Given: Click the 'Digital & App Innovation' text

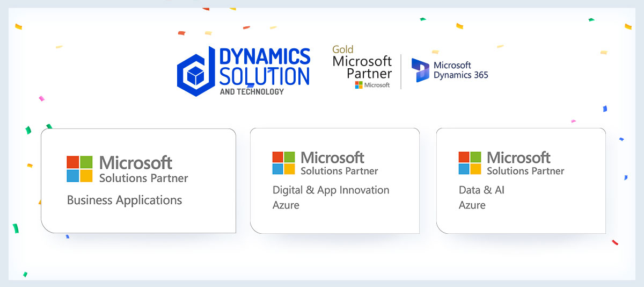Looking at the screenshot, I should [331, 190].
